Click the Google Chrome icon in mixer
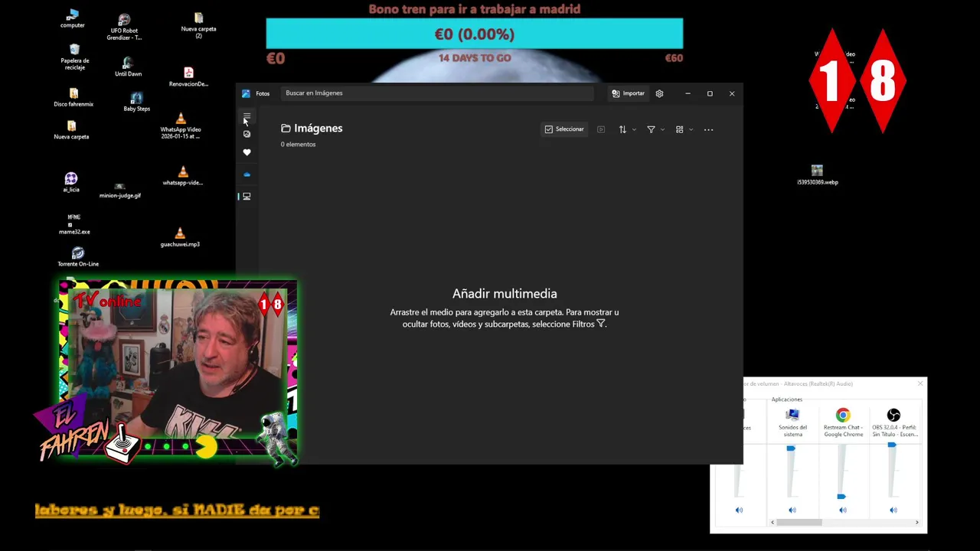Screen dimensions: 980x551 tap(843, 415)
